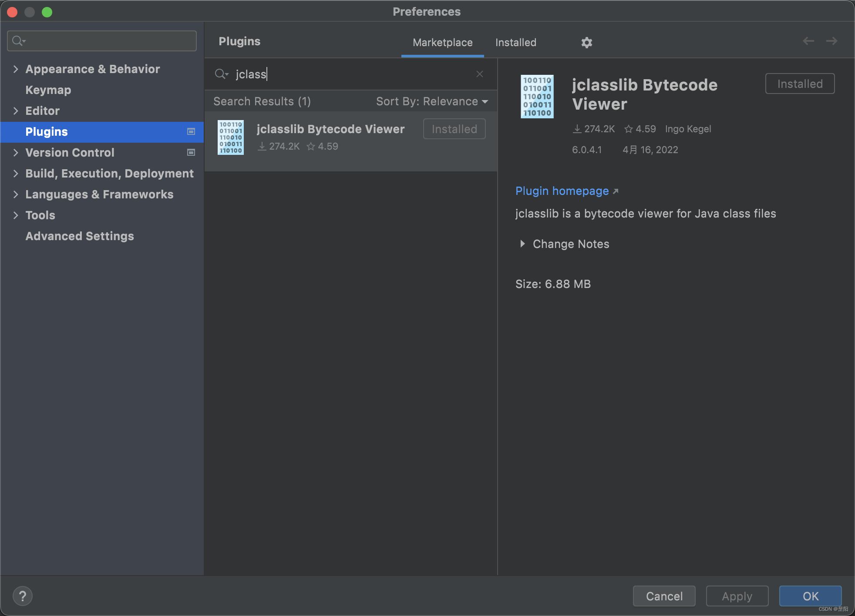Click the monitor icon beside Version Control
Image resolution: width=855 pixels, height=616 pixels.
pos(191,152)
